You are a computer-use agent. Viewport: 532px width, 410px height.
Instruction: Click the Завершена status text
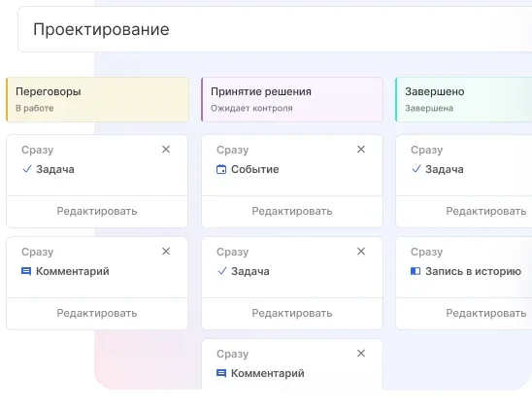tap(429, 109)
